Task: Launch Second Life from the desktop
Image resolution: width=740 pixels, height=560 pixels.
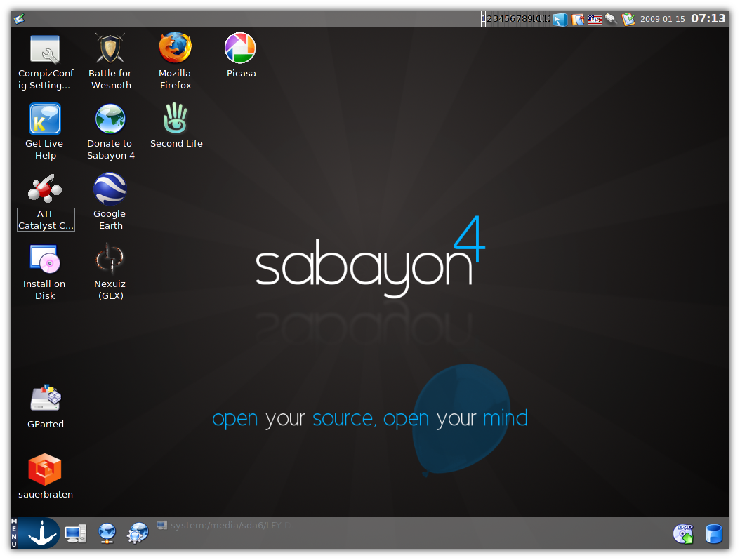Action: click(x=176, y=119)
